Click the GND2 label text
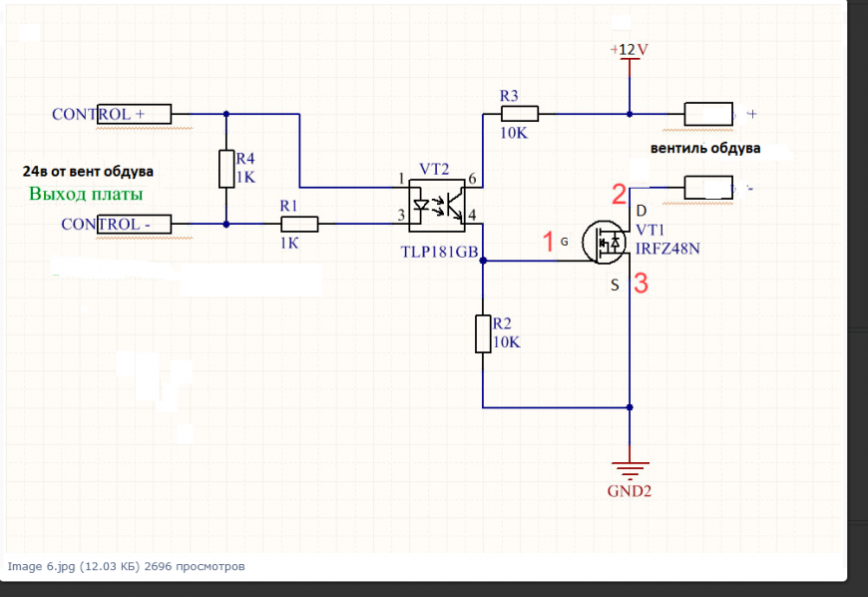Viewport: 868px width, 597px height. coord(630,491)
